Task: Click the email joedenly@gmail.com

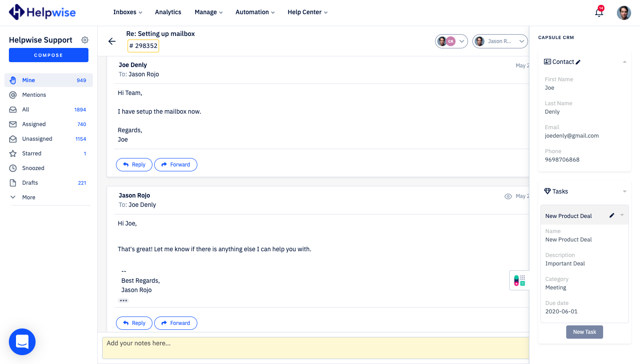Action: pyautogui.click(x=572, y=135)
